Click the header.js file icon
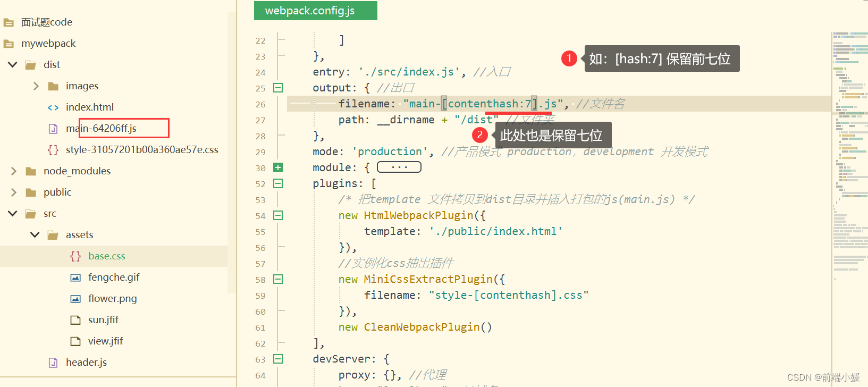The height and width of the screenshot is (387, 868). 53,363
